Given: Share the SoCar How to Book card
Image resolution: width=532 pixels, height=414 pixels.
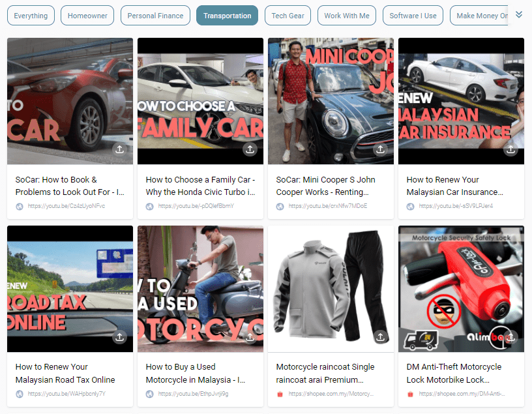Looking at the screenshot, I should tap(120, 149).
